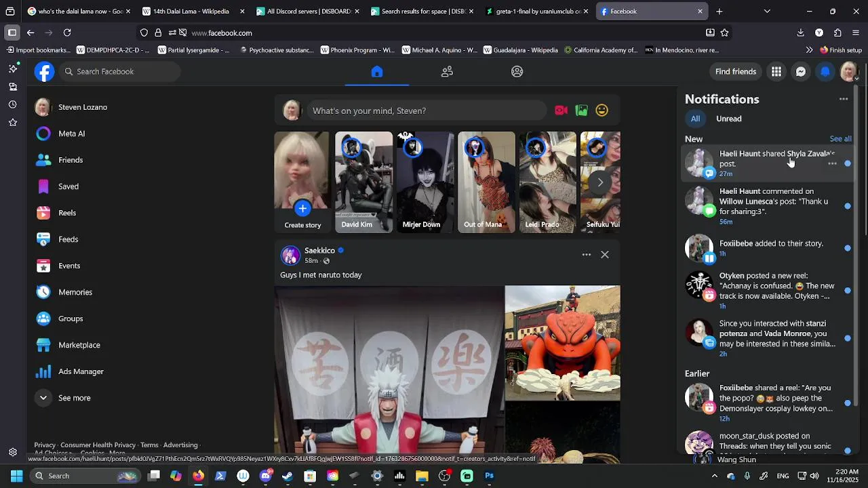The image size is (868, 488).
Task: Click the Finish setup bookmark button
Action: (x=841, y=50)
